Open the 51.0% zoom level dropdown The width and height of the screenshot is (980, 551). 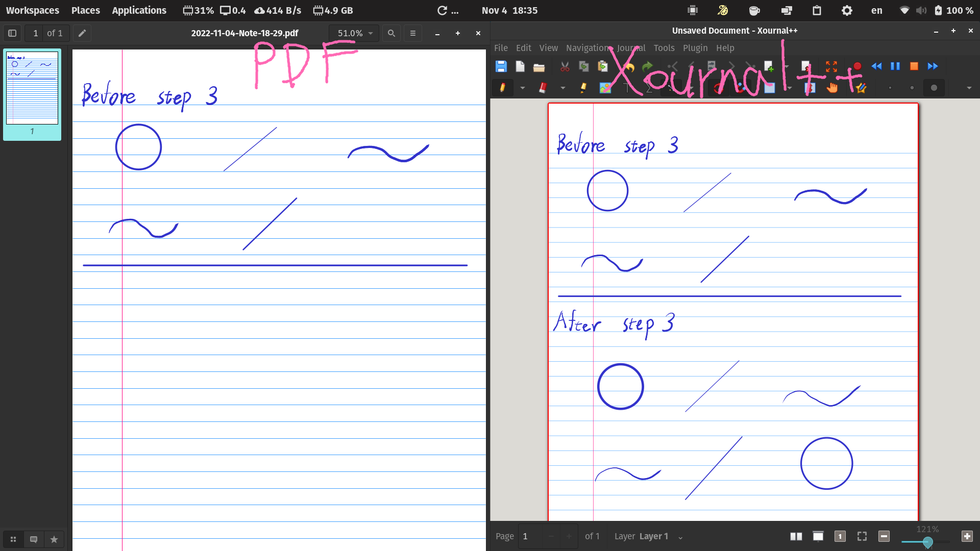click(354, 33)
